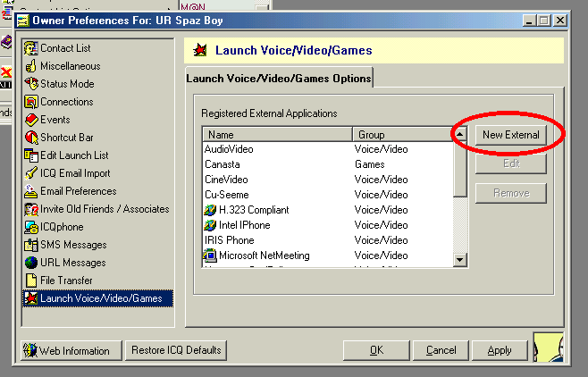Select AudioVideo in application list
The height and width of the screenshot is (377, 588).
(229, 149)
